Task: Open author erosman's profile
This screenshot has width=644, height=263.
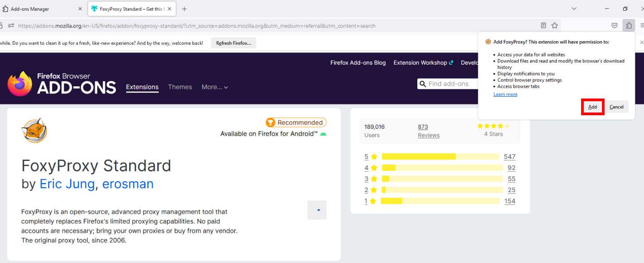Action: 128,184
